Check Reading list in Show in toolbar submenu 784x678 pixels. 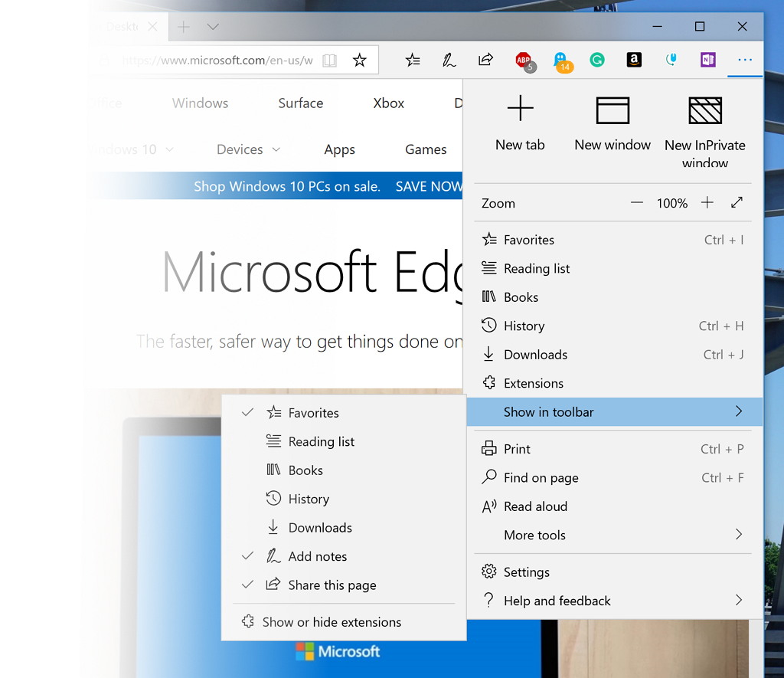click(x=344, y=441)
